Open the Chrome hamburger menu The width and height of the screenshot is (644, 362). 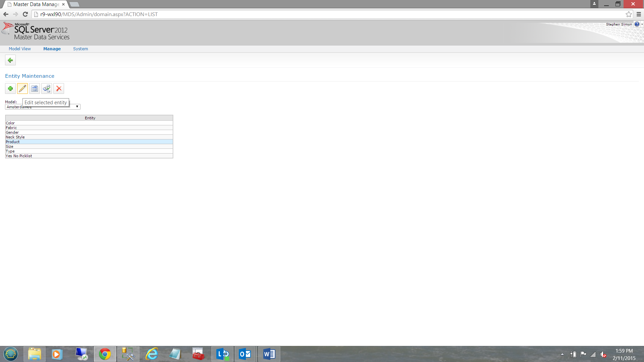[639, 14]
